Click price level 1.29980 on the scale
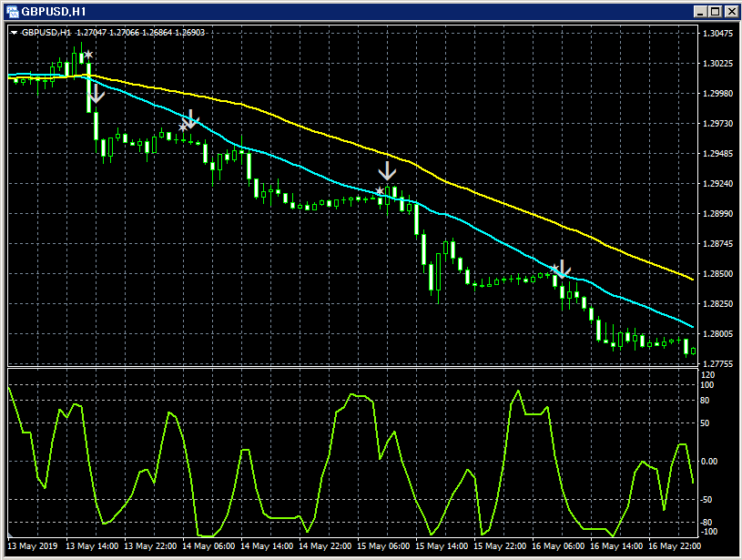 pos(717,94)
